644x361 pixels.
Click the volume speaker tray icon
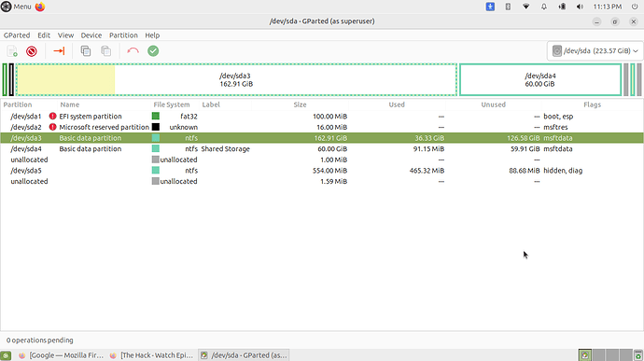[580, 7]
